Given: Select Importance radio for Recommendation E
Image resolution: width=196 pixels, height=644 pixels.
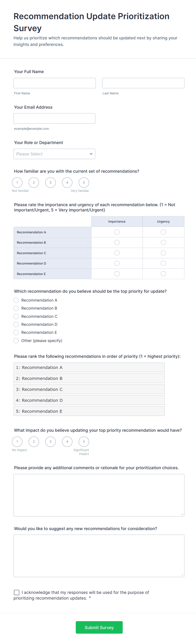Looking at the screenshot, I should 117,274.
